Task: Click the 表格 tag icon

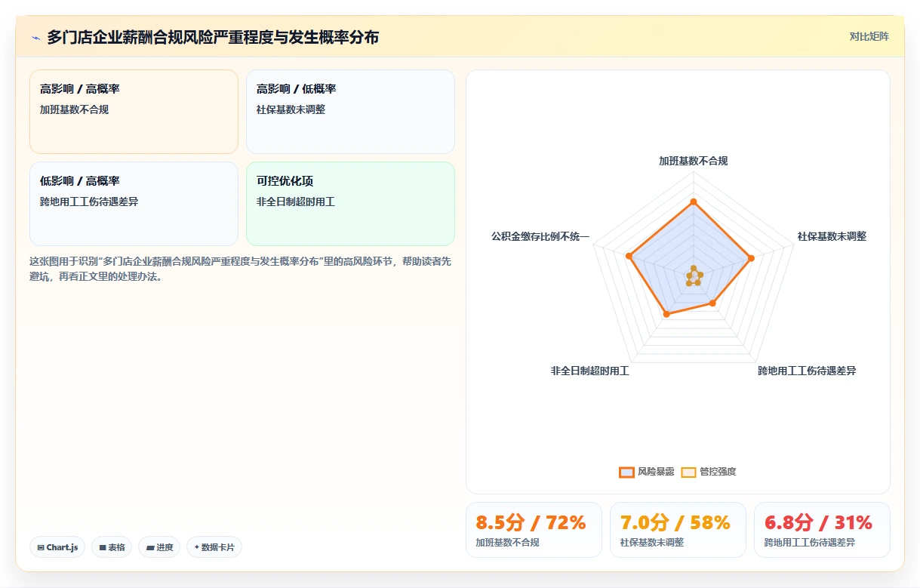Action: click(x=103, y=547)
